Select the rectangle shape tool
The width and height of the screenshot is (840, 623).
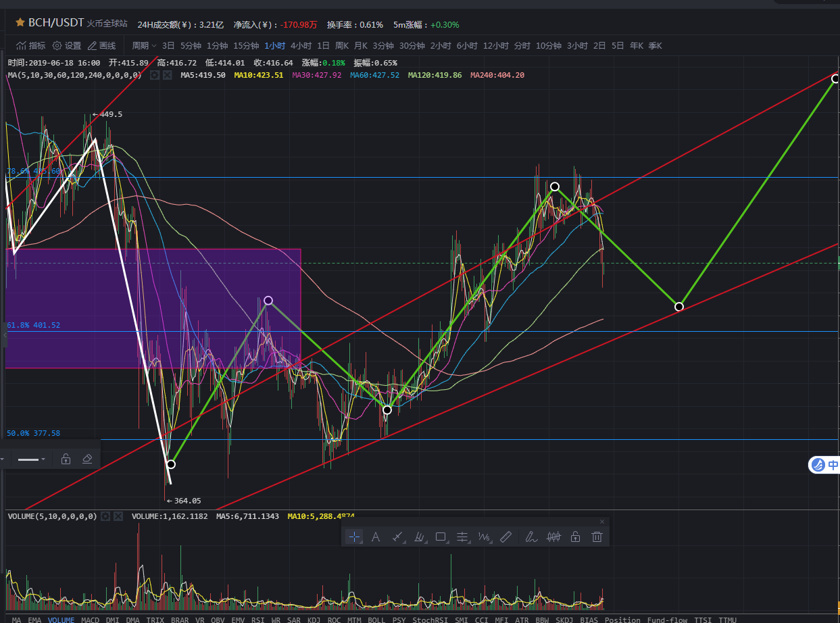441,537
